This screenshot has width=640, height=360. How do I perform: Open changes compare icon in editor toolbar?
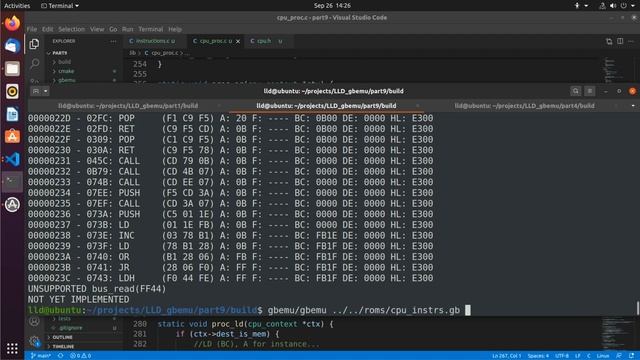tap(609, 41)
